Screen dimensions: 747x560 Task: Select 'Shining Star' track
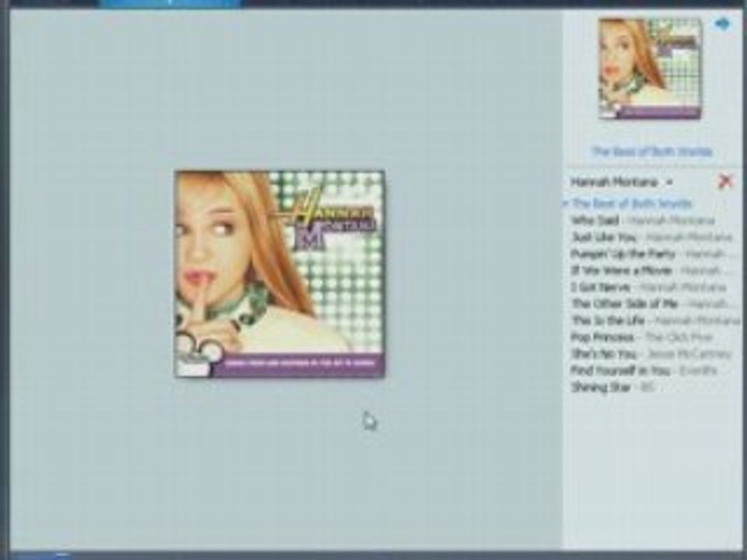point(614,387)
